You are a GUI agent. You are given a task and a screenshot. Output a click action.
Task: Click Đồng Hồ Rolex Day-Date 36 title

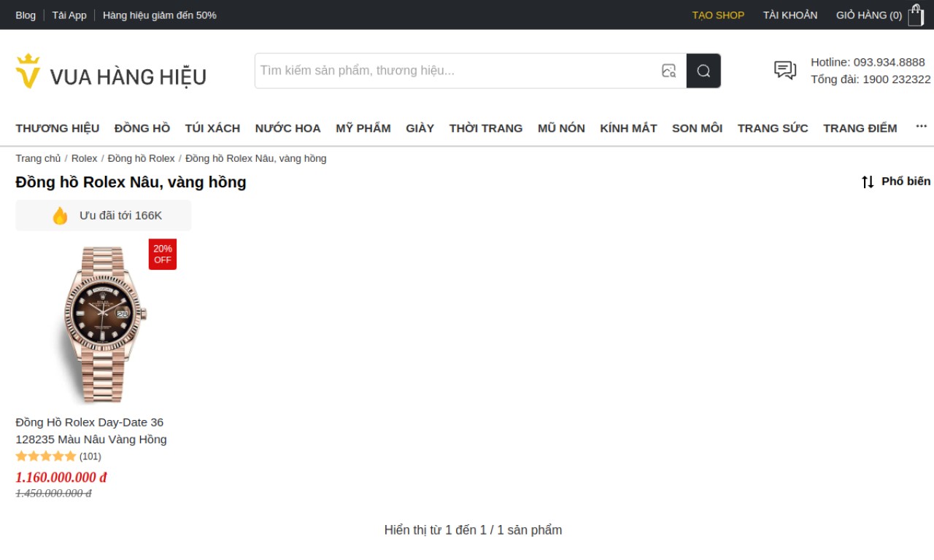tap(91, 431)
